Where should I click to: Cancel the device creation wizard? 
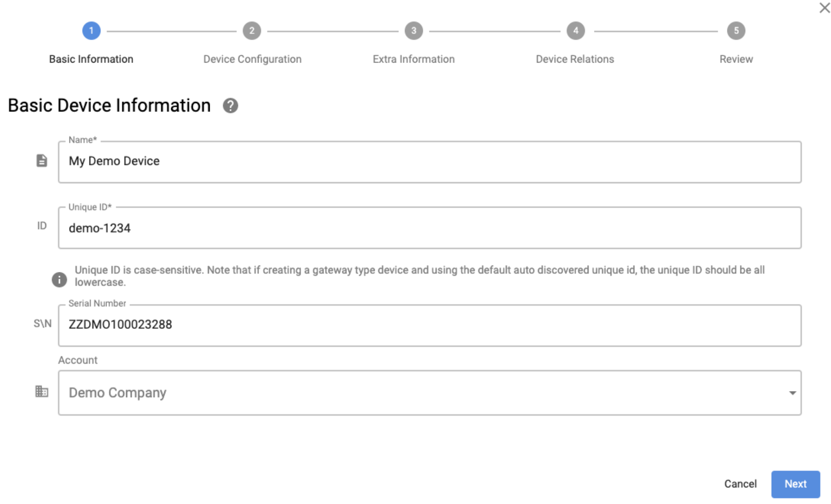point(740,484)
